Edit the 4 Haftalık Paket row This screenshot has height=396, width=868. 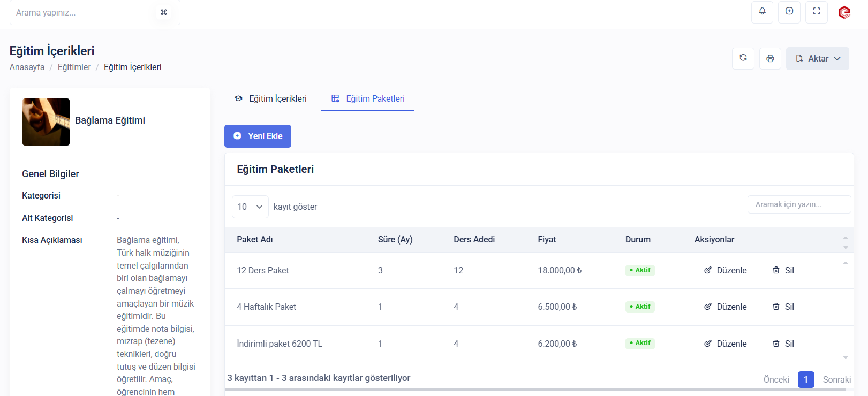[725, 307]
